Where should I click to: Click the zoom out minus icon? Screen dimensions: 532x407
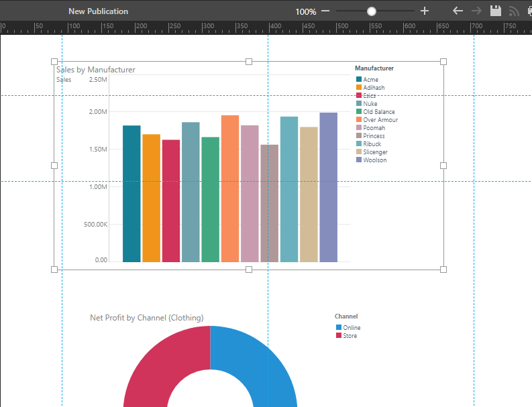pyautogui.click(x=325, y=11)
